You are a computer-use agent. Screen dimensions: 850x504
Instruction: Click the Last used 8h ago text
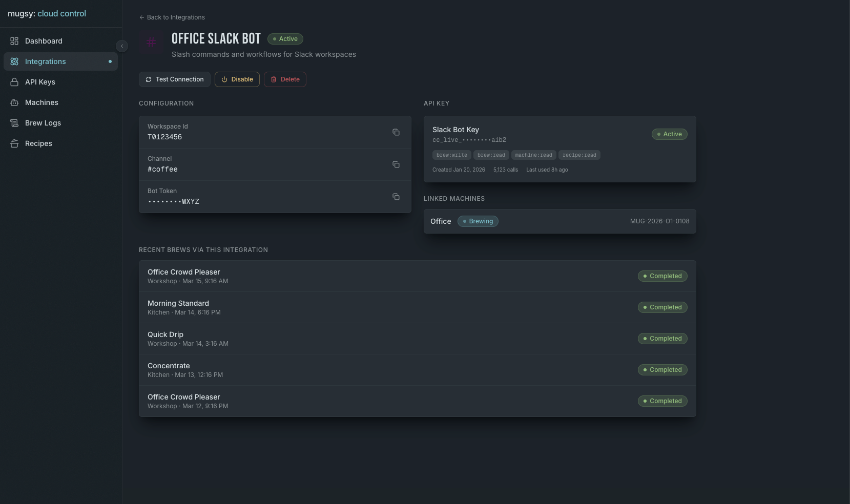tap(547, 170)
